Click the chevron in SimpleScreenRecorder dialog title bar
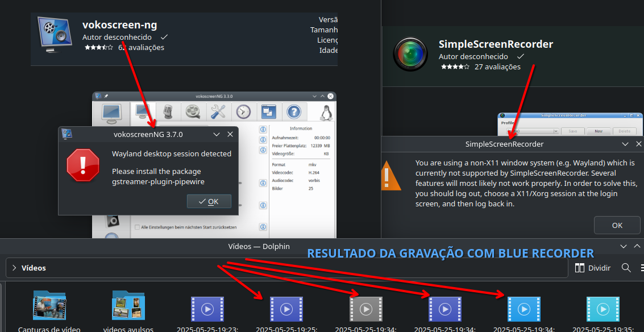 [x=625, y=144]
